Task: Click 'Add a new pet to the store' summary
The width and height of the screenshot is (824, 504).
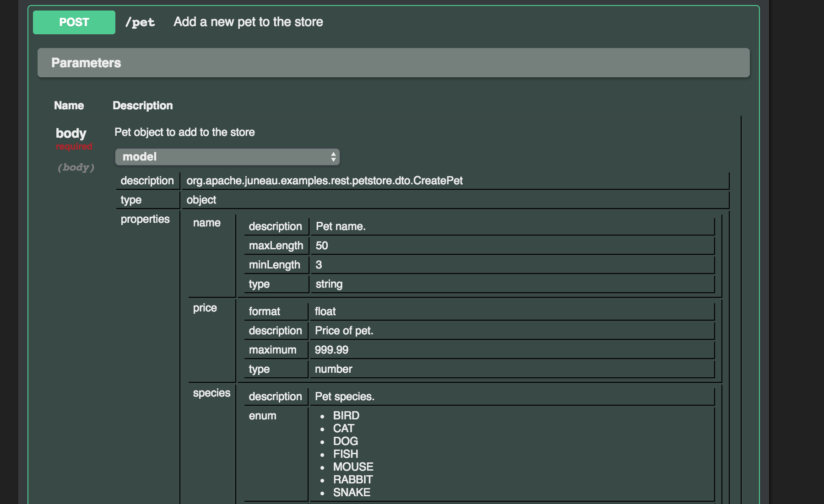Action: pyautogui.click(x=248, y=22)
